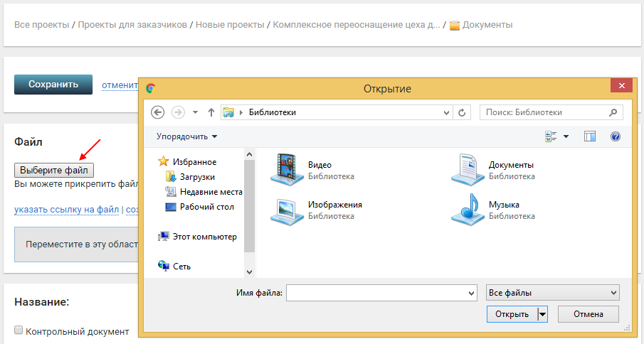Open Документы breadcrumb with folder icon
Screen dimensions: 644x344
[x=481, y=25]
